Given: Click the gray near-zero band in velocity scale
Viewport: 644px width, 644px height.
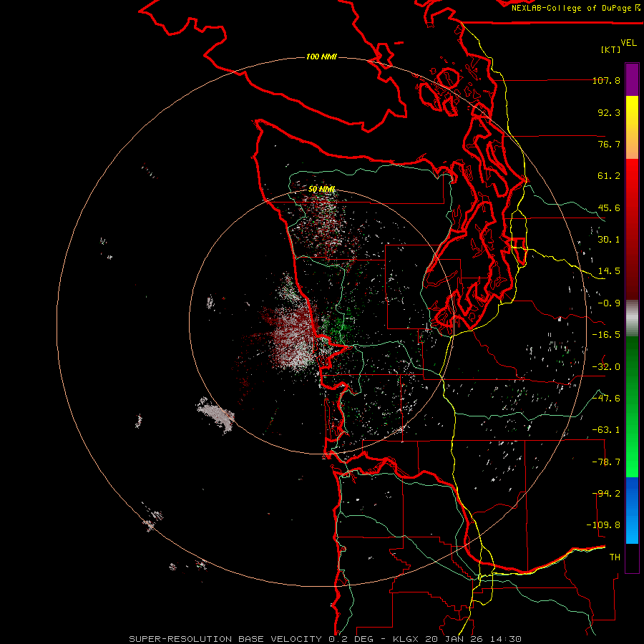Looking at the screenshot, I should point(632,318).
